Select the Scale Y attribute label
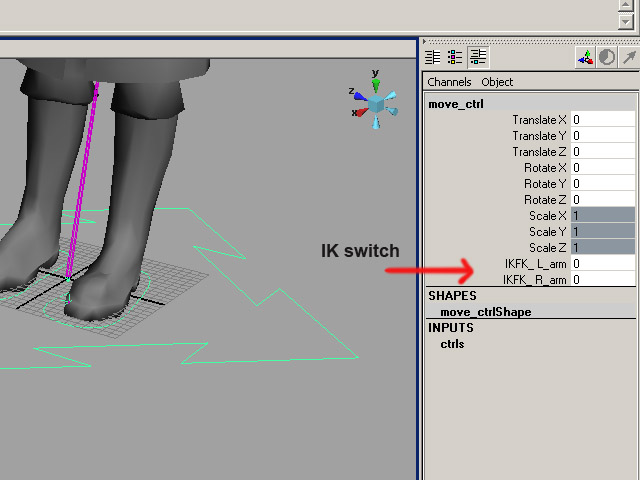The width and height of the screenshot is (640, 480). [x=548, y=231]
